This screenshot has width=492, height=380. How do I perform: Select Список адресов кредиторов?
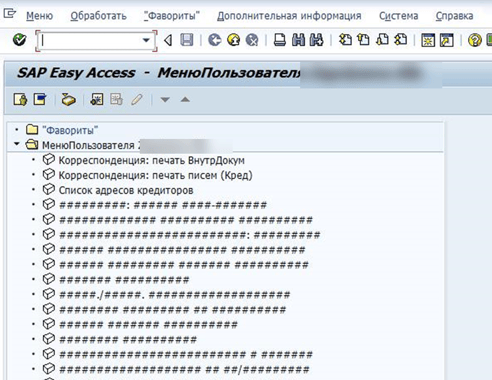point(126,190)
